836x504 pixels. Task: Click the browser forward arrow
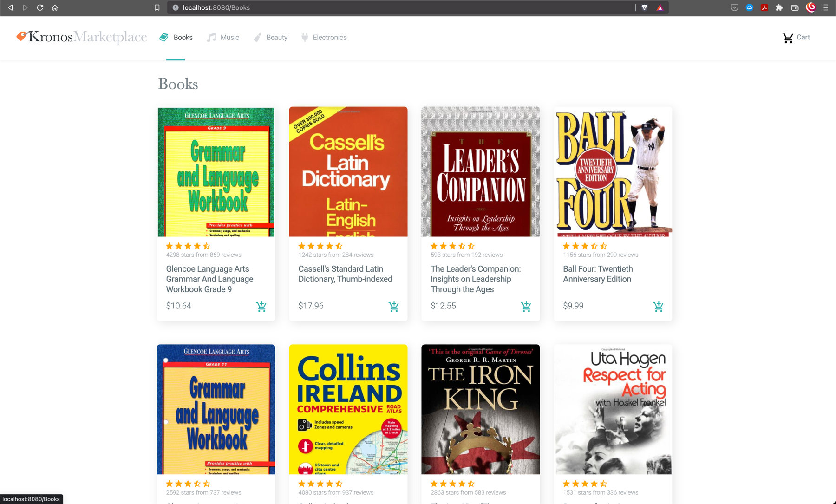25,7
